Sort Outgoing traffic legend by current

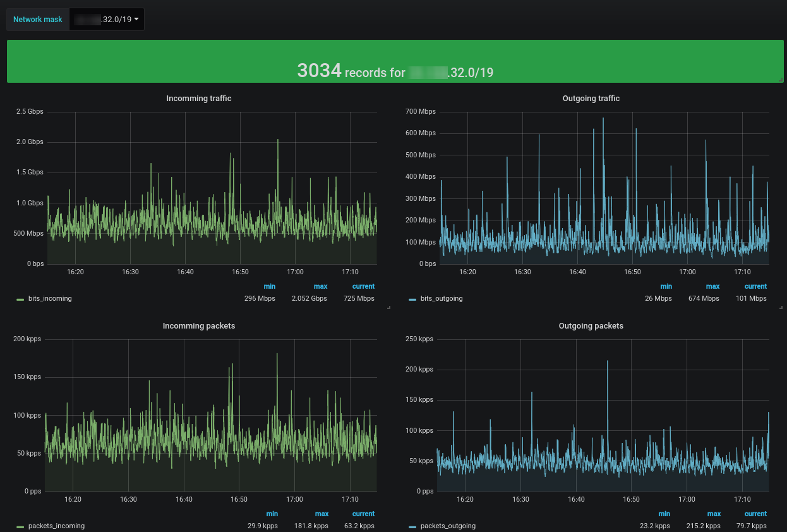click(x=755, y=287)
